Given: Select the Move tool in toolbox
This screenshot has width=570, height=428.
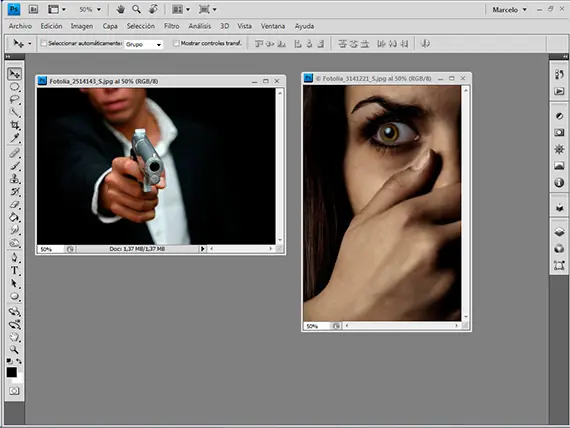Looking at the screenshot, I should (14, 74).
